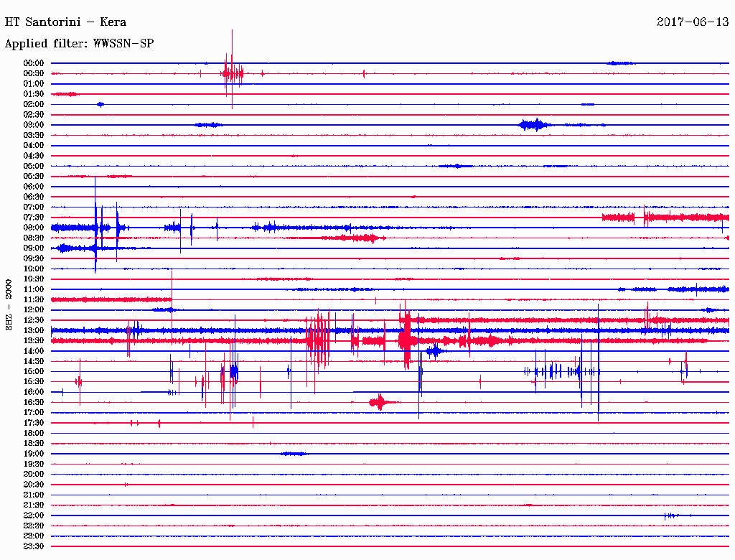
Task: Select the 11:00 time label
Action: [x=34, y=289]
